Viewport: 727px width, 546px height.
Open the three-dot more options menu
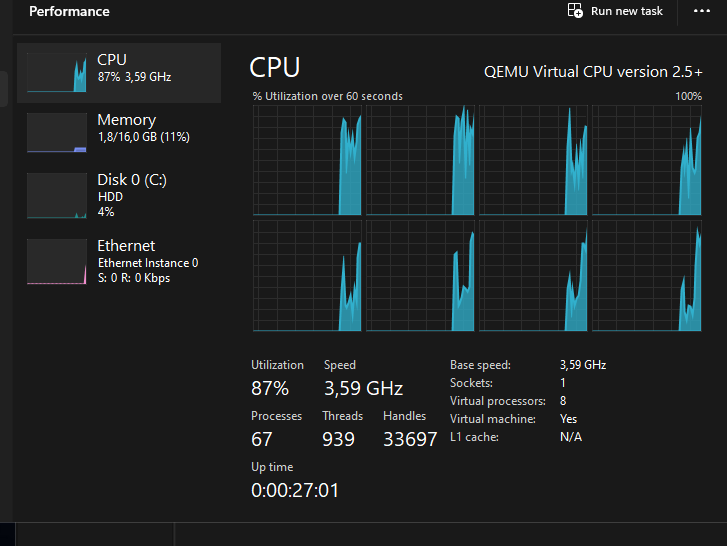pyautogui.click(x=701, y=11)
